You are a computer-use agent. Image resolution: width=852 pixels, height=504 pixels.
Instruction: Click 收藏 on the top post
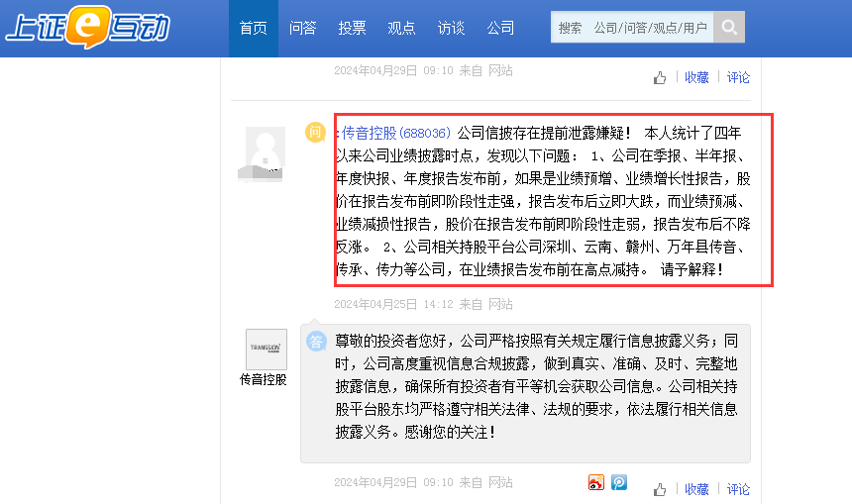(x=696, y=77)
